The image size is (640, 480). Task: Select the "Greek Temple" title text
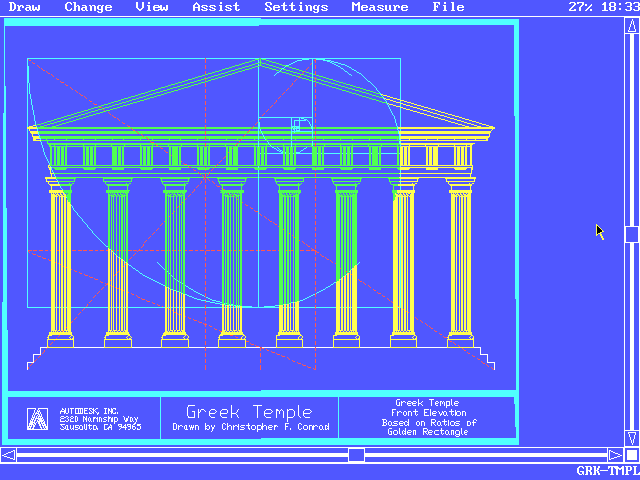pyautogui.click(x=249, y=412)
